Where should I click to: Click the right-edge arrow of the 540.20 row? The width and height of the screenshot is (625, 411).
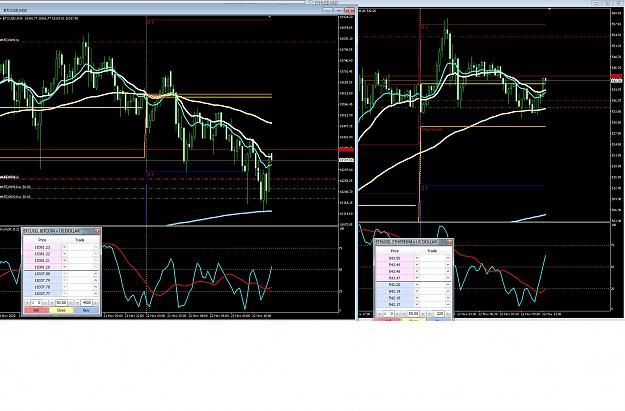[x=448, y=285]
